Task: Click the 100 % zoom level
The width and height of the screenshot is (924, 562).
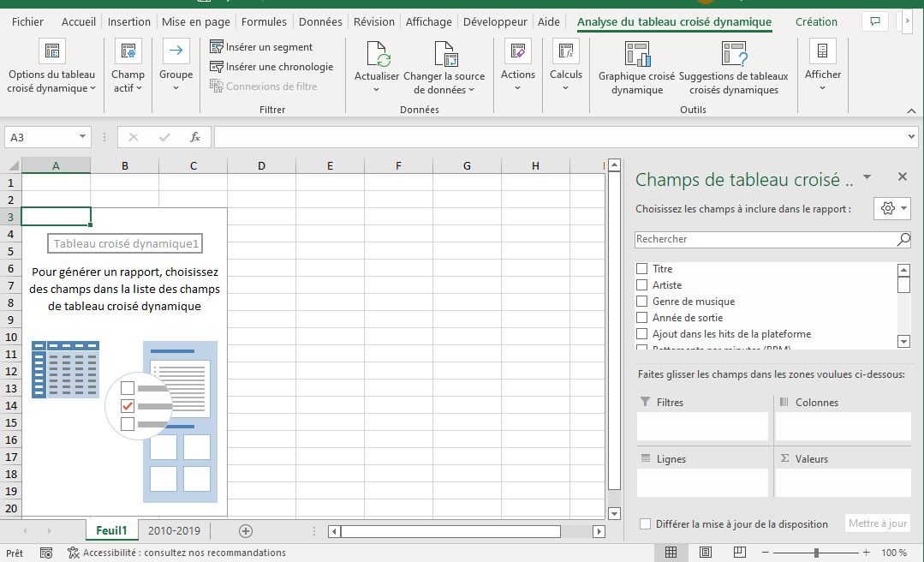Action: click(x=894, y=553)
